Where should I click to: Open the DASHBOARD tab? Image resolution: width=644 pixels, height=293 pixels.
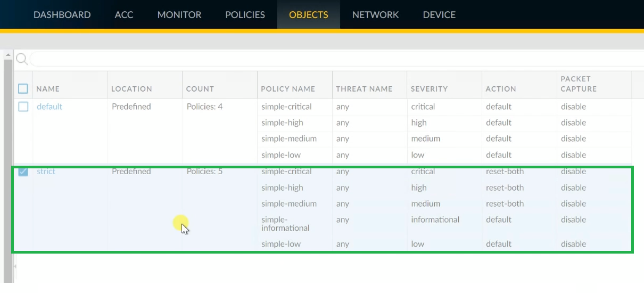pos(62,14)
